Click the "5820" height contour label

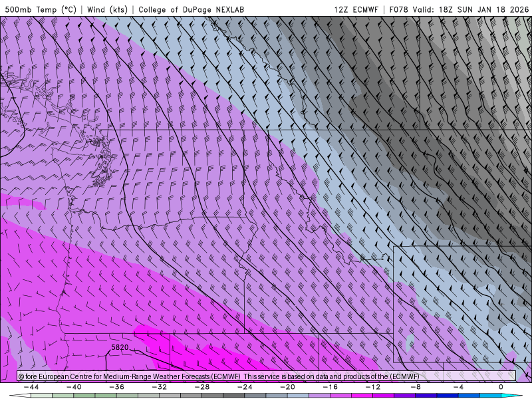[120, 347]
